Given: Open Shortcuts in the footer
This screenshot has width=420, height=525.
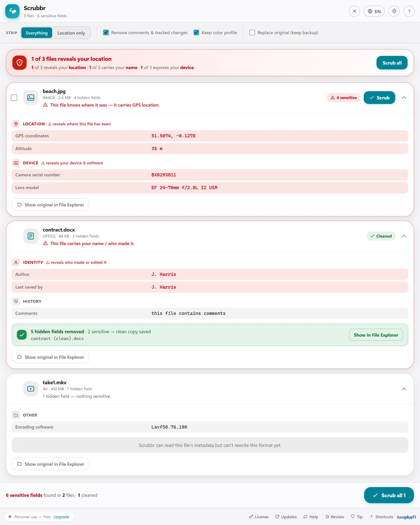Looking at the screenshot, I should point(381,517).
